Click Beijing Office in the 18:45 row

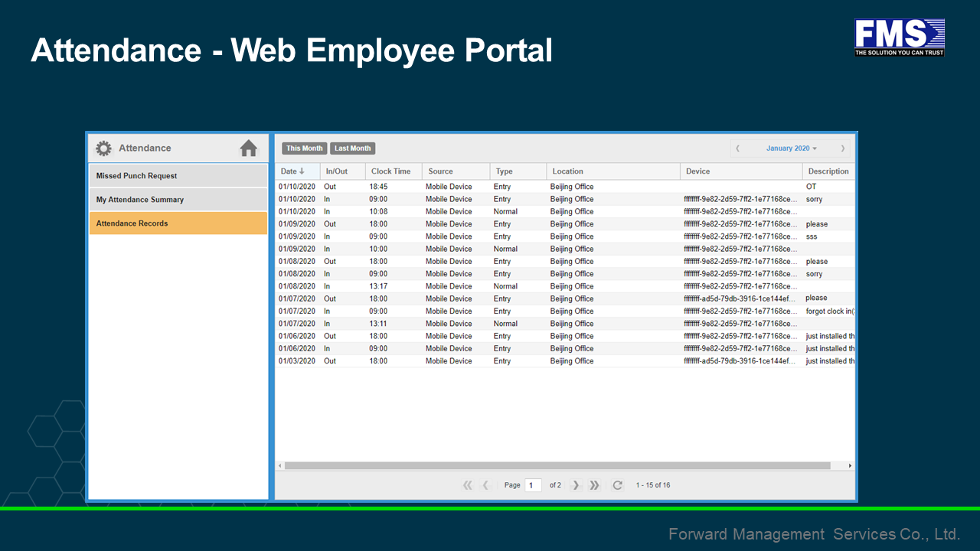point(572,187)
